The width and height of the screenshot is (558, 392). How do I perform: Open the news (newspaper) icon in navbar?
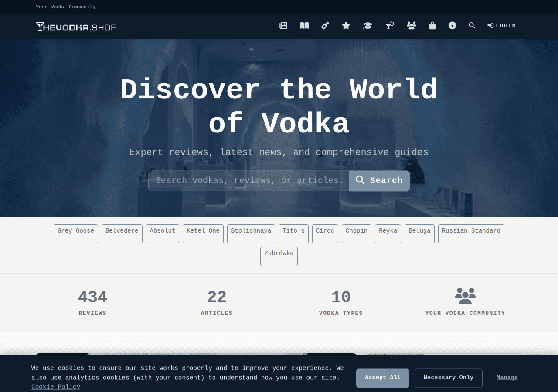point(283,26)
